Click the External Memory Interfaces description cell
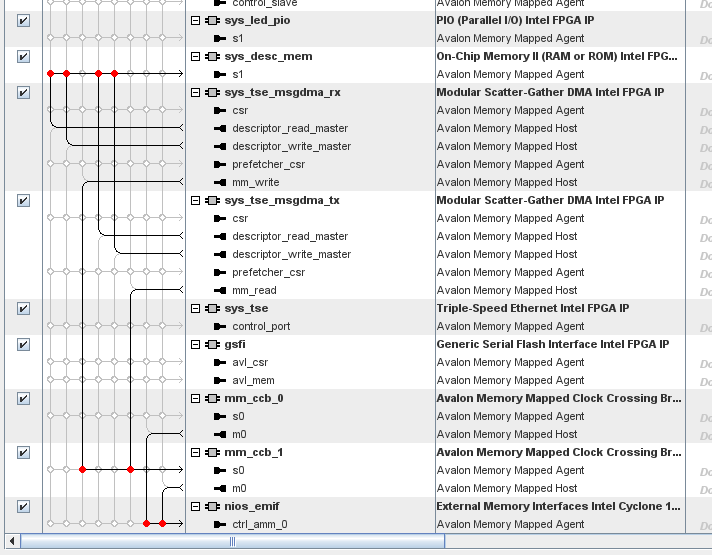The height and width of the screenshot is (555, 712). (559, 506)
